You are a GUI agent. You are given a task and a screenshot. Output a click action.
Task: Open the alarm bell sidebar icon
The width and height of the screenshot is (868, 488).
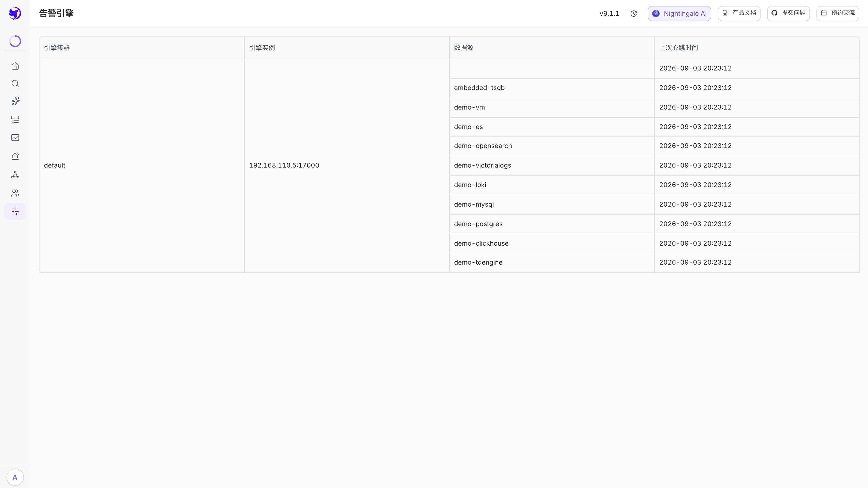(x=15, y=156)
